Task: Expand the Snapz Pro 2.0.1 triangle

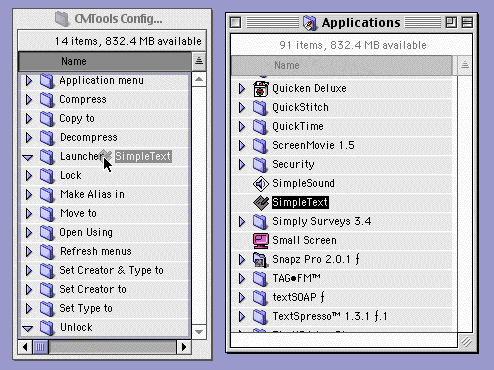Action: click(242, 260)
